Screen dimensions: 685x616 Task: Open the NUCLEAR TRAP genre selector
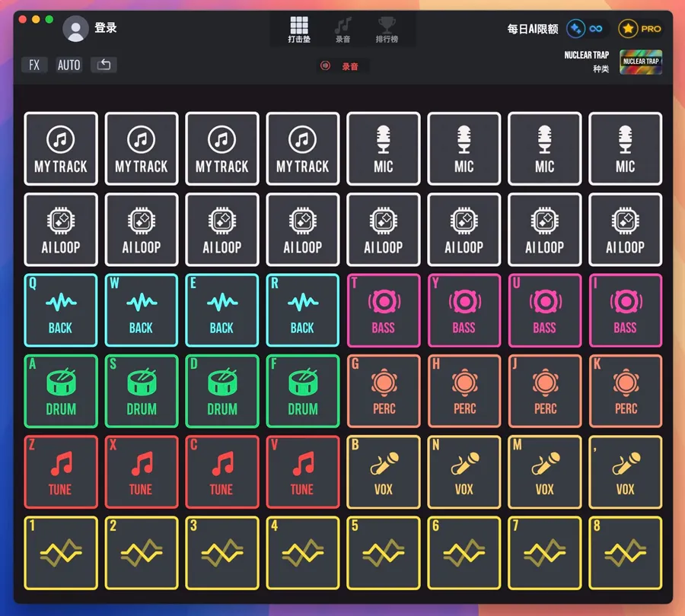pyautogui.click(x=640, y=62)
